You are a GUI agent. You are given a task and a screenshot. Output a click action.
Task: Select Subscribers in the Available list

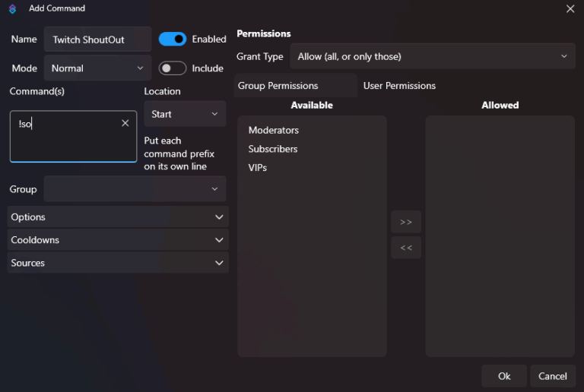coord(273,149)
